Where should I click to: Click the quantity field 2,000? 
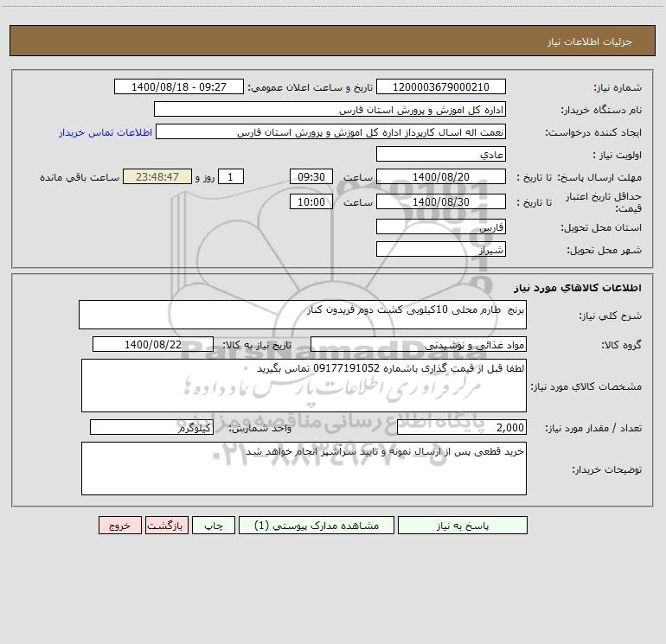(462, 427)
